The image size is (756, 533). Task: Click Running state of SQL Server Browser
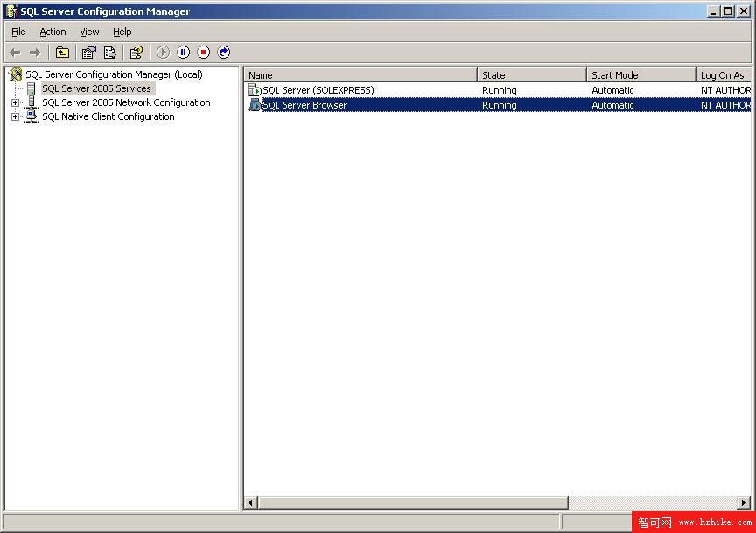(499, 105)
